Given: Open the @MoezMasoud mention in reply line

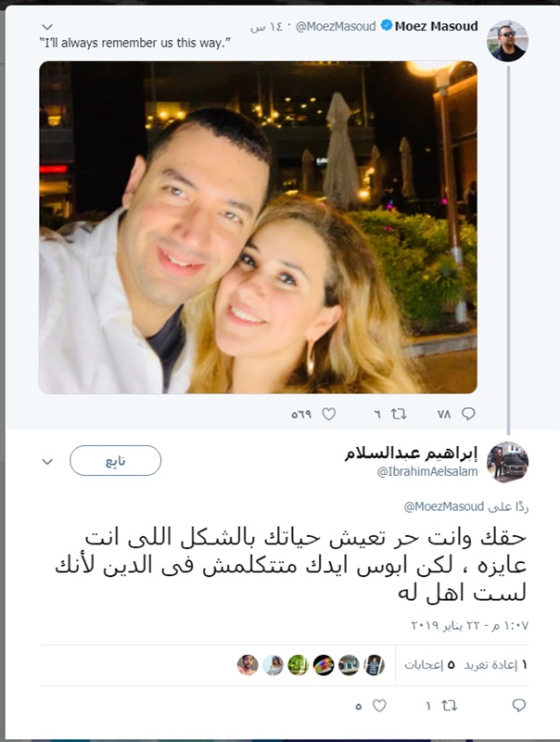Looking at the screenshot, I should tap(444, 506).
